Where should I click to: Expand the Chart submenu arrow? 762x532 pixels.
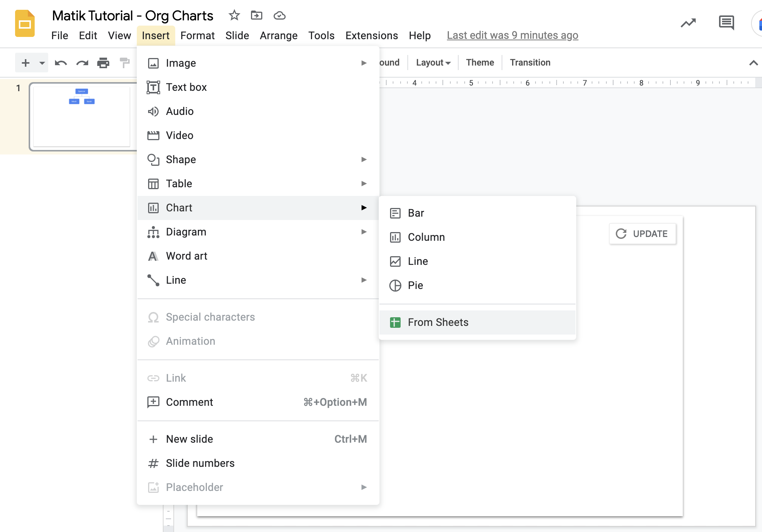click(364, 208)
